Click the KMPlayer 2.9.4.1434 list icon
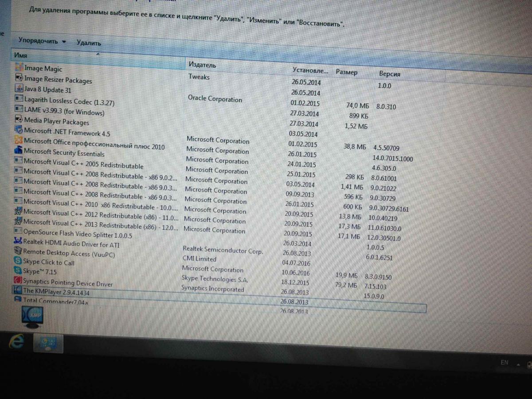The image size is (532, 399). [18, 290]
